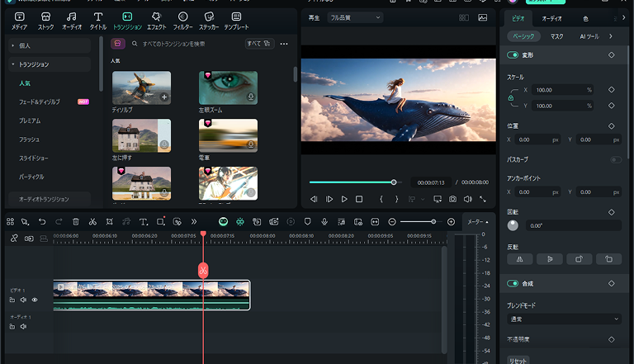Image resolution: width=634 pixels, height=364 pixels.
Task: Open the すべて filter dropdown
Action: pyautogui.click(x=259, y=44)
